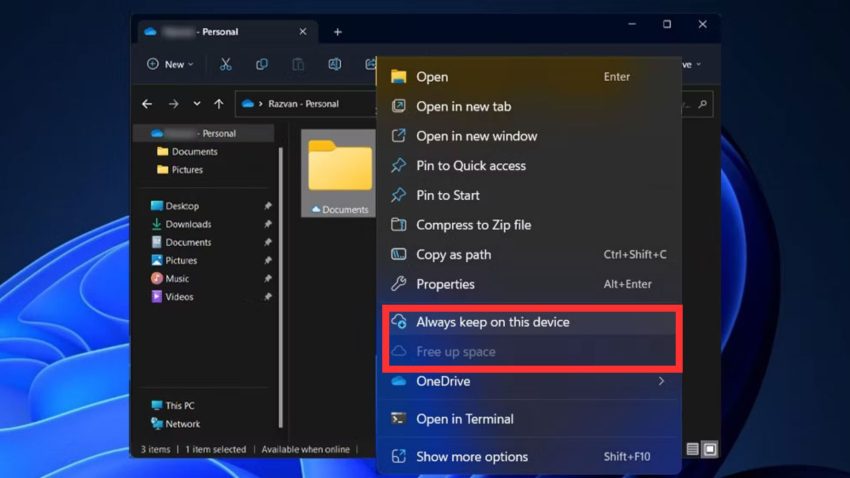Screen dimensions: 850x478
Task: Add a new tab with plus button
Action: coord(338,32)
